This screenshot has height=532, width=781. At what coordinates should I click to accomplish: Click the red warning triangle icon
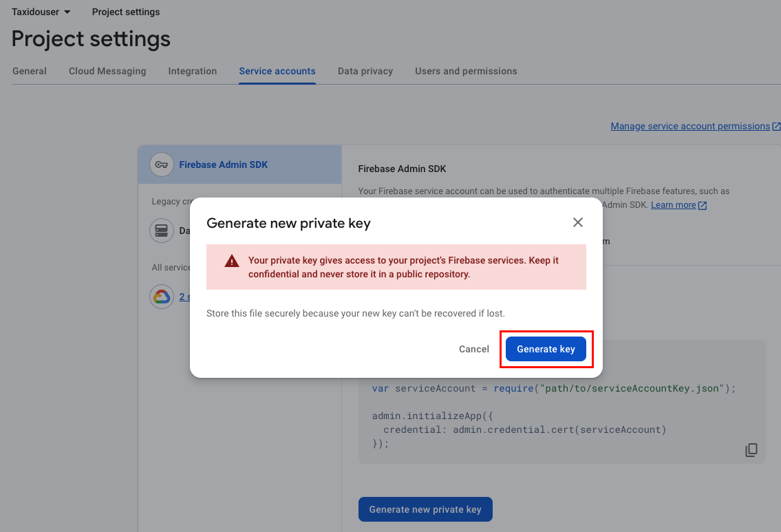(x=231, y=261)
